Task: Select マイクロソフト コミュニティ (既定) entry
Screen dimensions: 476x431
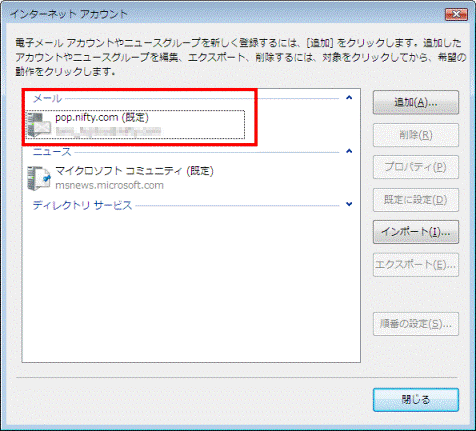Action: pyautogui.click(x=134, y=171)
